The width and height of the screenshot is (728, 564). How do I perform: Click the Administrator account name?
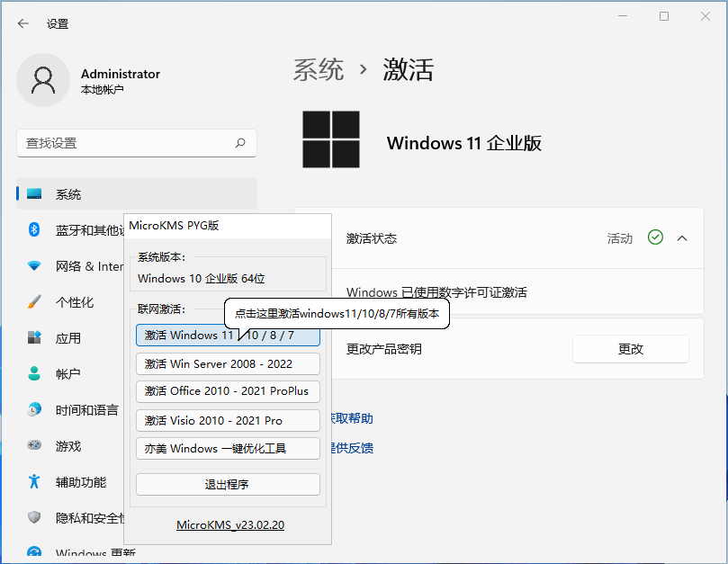(121, 74)
